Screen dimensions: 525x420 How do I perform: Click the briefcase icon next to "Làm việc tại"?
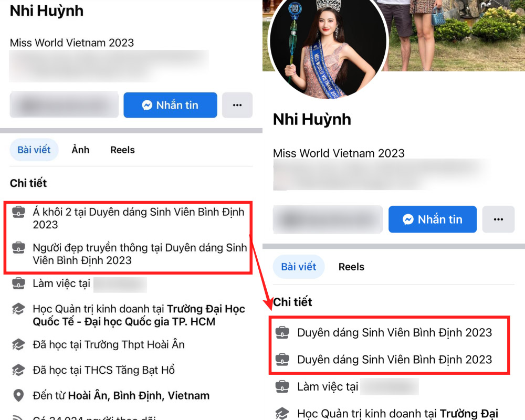(x=19, y=283)
